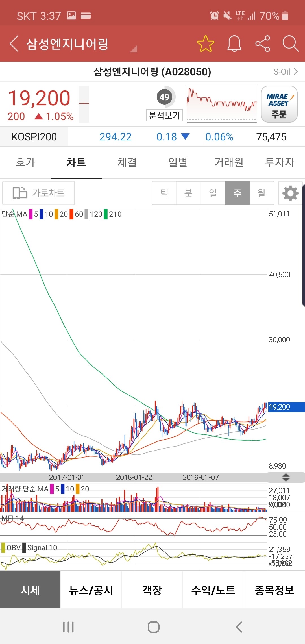This screenshot has height=644, width=305.
Task: Open the 수익/노트 bottom tab
Action: coord(213,590)
